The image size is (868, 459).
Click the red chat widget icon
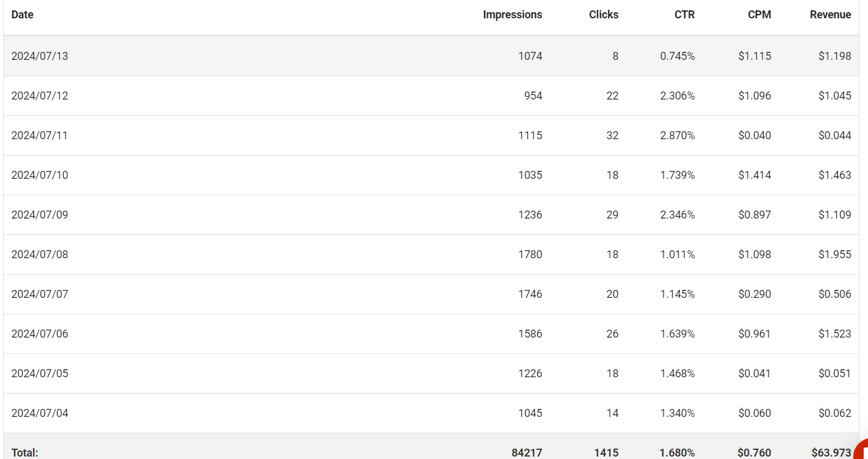point(861,450)
